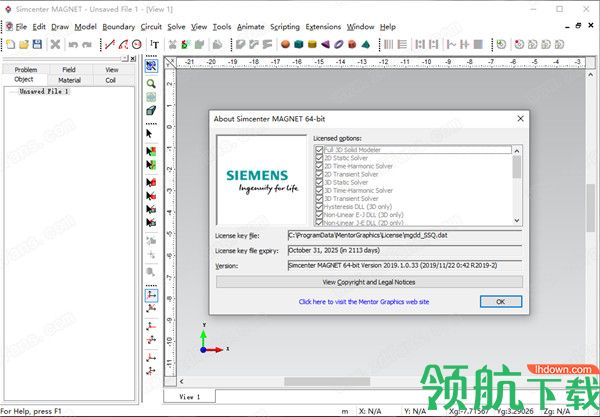Click the horizontal scrollbar thumb in view

click(x=327, y=381)
